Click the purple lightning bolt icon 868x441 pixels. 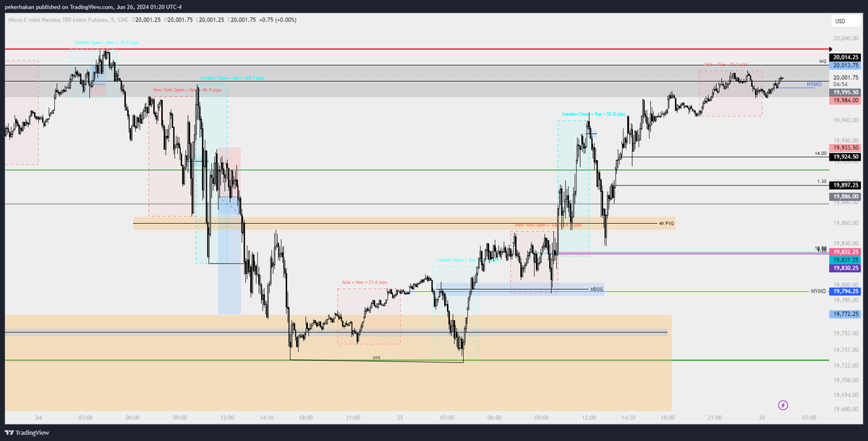pyautogui.click(x=783, y=405)
